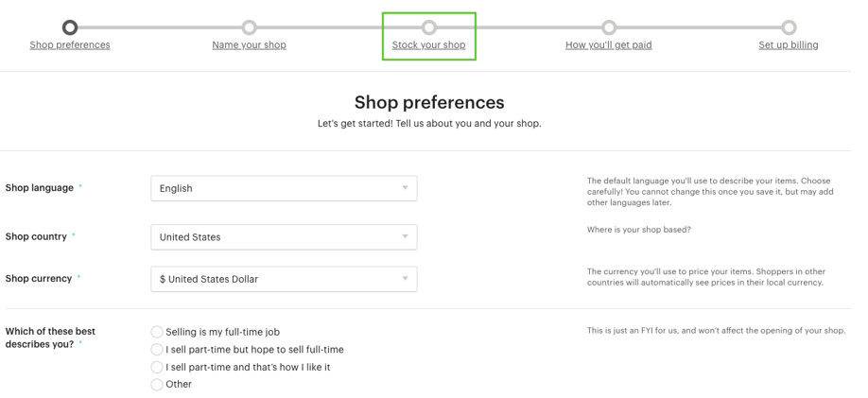This screenshot has width=868, height=398.
Task: Click the Shop country dropdown arrow
Action: 406,237
